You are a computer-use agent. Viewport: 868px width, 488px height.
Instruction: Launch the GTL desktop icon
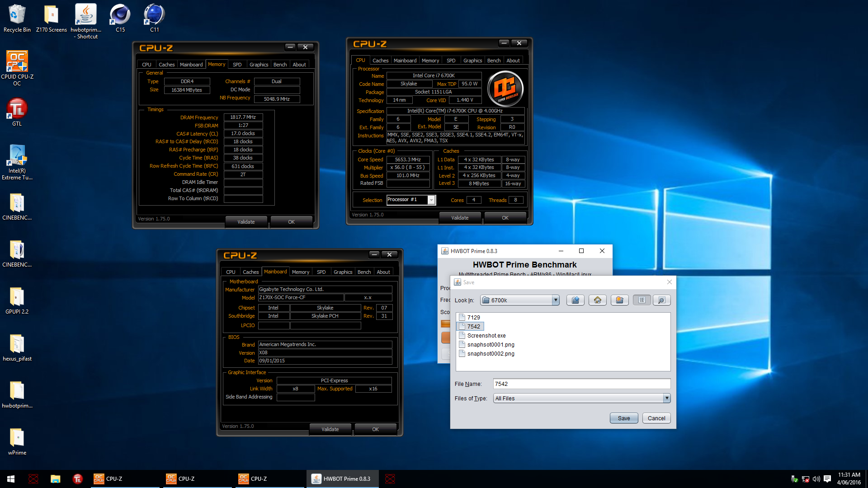pyautogui.click(x=17, y=112)
